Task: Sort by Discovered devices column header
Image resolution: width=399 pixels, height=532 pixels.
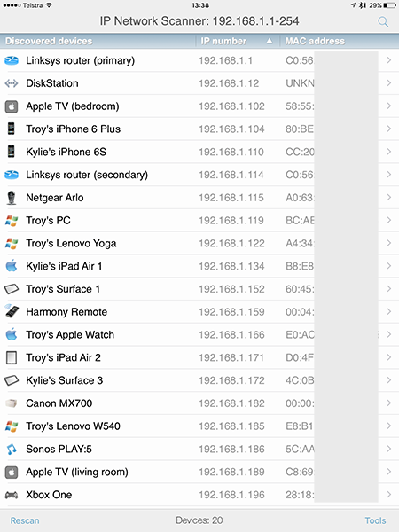Action: (x=49, y=41)
